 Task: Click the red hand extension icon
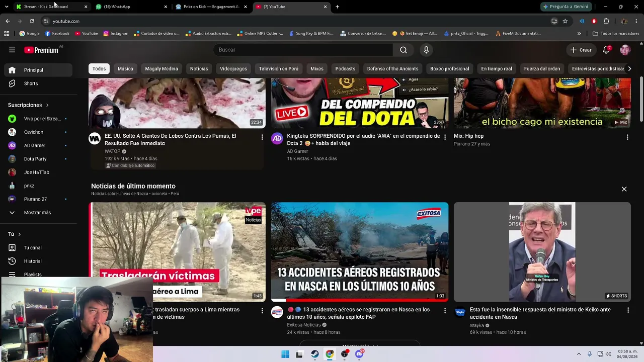(594, 21)
